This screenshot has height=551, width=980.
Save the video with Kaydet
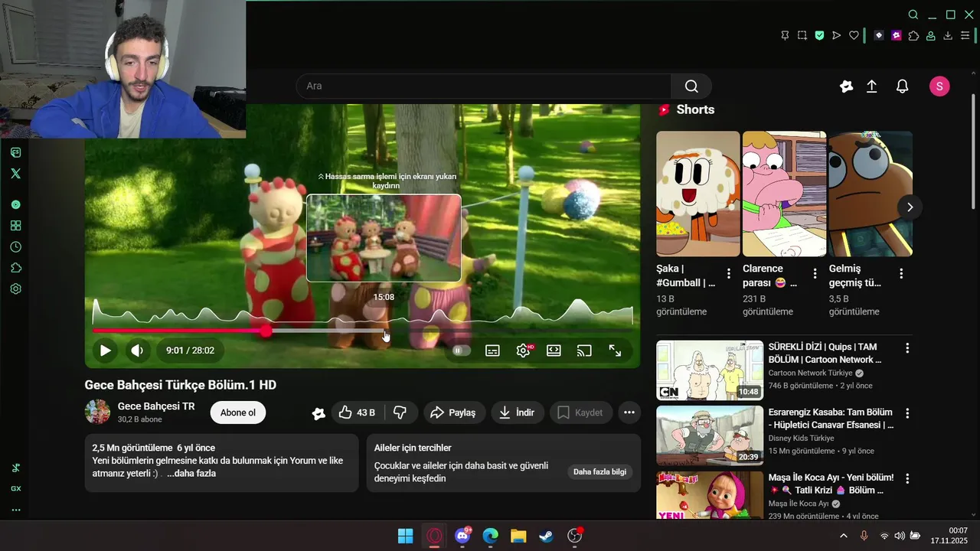(580, 412)
